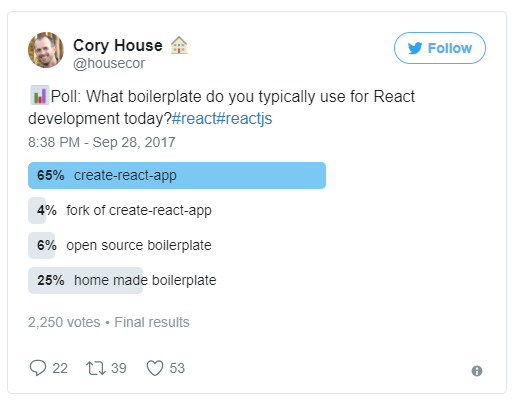Click the house emoji next to name

click(x=179, y=45)
